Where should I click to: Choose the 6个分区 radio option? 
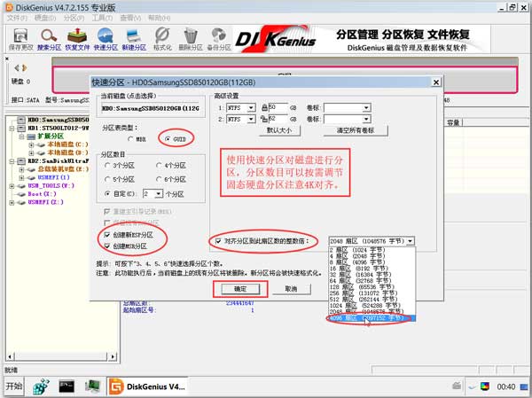tap(159, 179)
